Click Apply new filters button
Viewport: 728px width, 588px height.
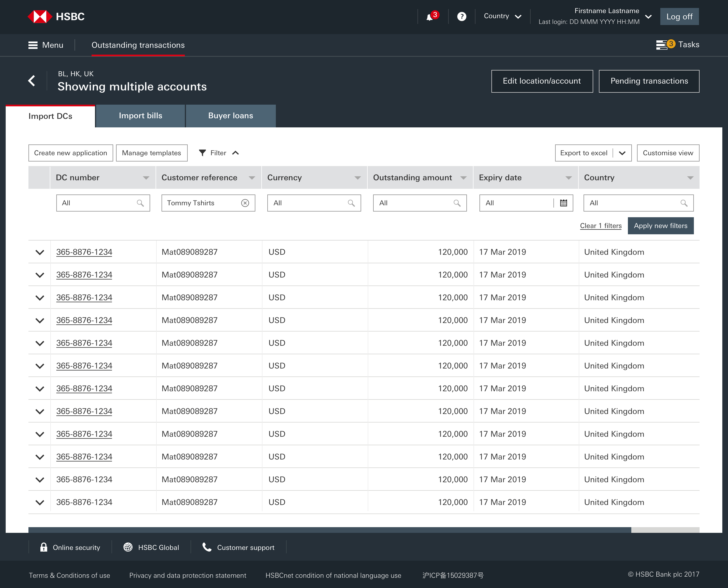point(661,225)
